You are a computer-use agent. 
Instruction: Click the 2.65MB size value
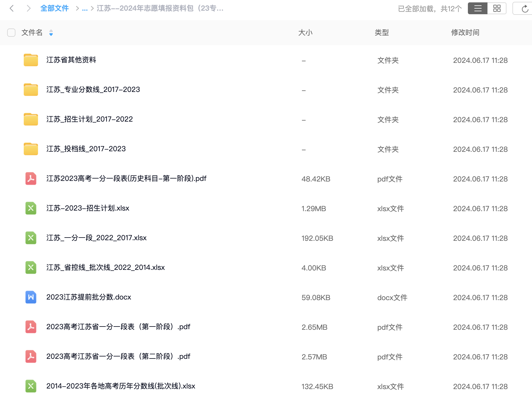point(314,327)
